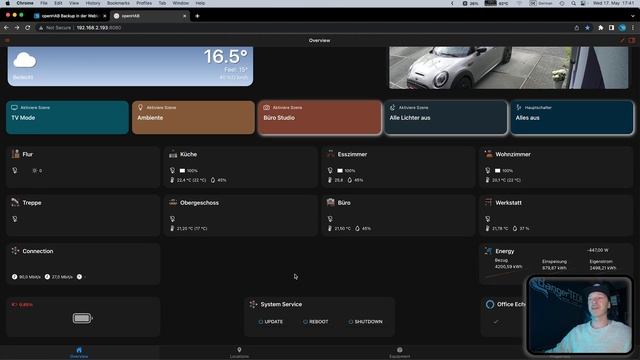The height and width of the screenshot is (360, 640).
Task: Open the openHAB sidebar menu icon
Action: [7, 40]
